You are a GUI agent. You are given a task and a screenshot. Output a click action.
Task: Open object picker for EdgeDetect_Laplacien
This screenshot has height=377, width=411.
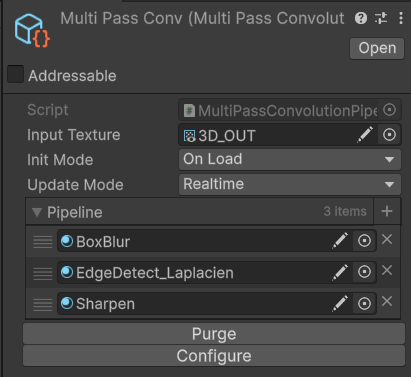(x=364, y=272)
